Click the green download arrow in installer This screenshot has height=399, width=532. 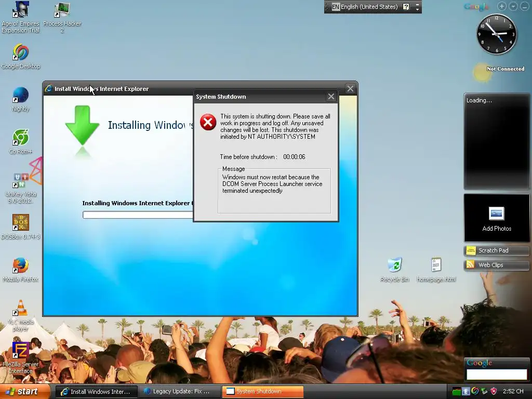point(82,126)
